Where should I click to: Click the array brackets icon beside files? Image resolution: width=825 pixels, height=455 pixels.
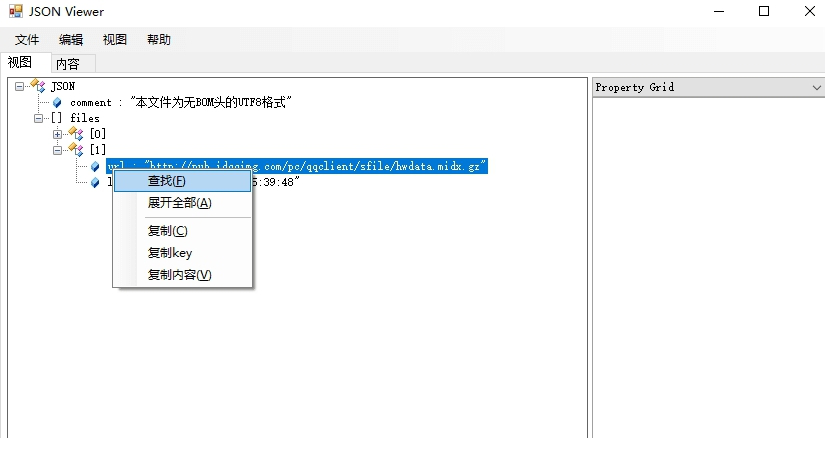click(x=57, y=118)
